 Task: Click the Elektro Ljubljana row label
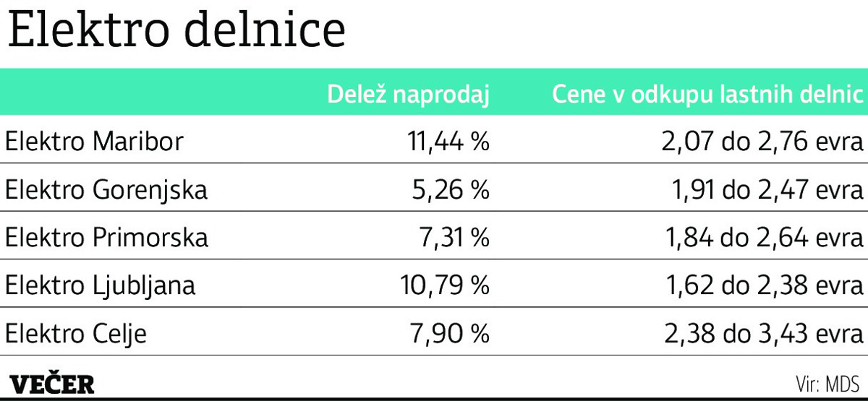pos(101,286)
